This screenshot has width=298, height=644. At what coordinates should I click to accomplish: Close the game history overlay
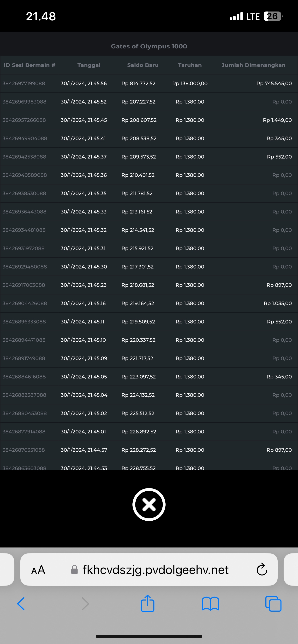(149, 504)
